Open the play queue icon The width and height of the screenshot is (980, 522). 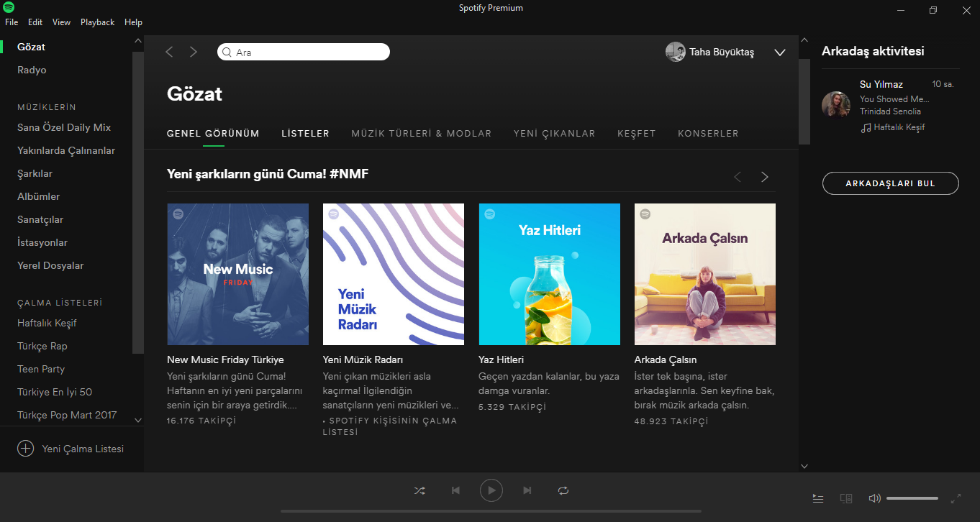tap(818, 498)
